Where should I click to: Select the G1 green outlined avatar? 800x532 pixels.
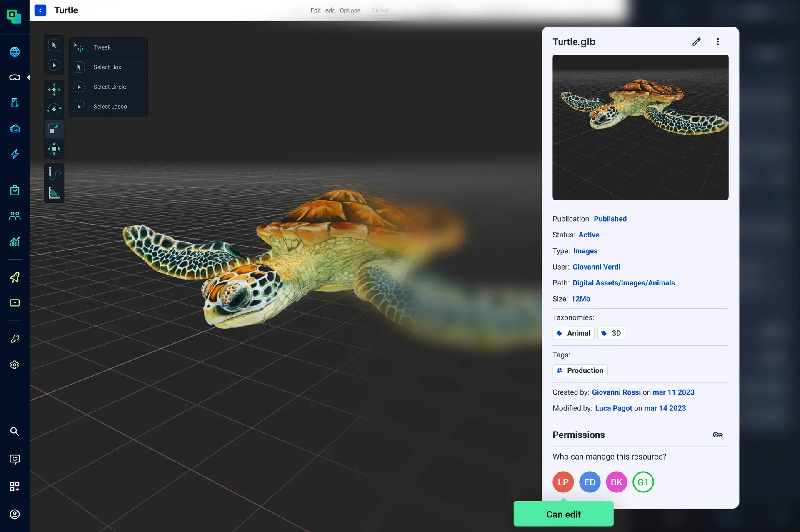coord(643,482)
